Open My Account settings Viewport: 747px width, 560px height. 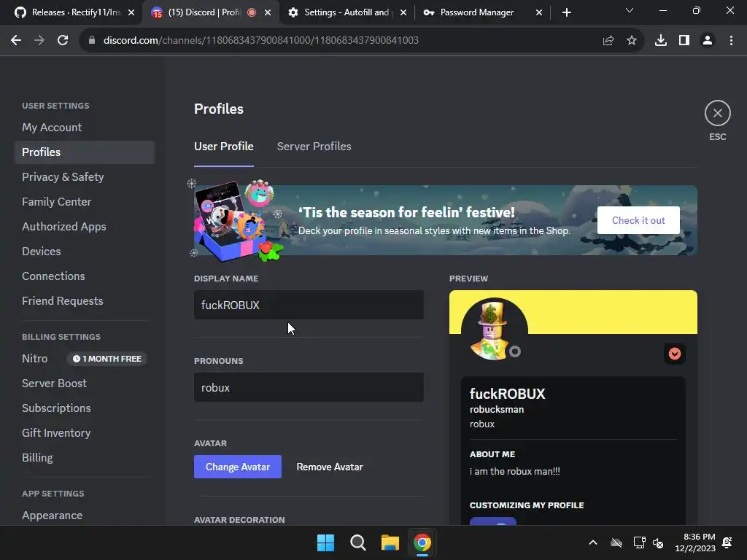click(x=85, y=128)
